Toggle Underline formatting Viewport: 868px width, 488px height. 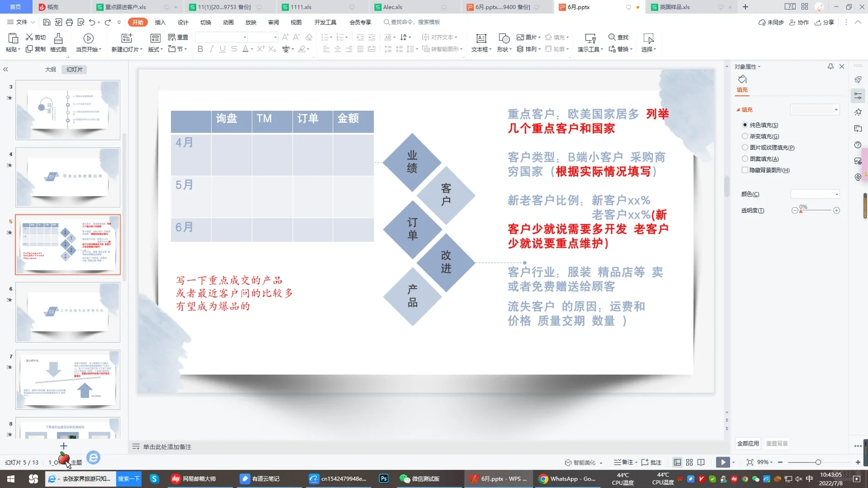[x=222, y=49]
